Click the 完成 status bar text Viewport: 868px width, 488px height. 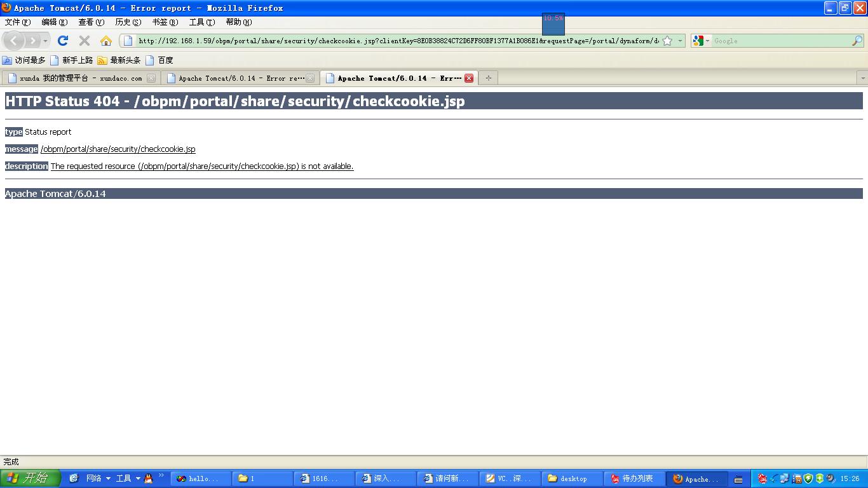coord(11,462)
